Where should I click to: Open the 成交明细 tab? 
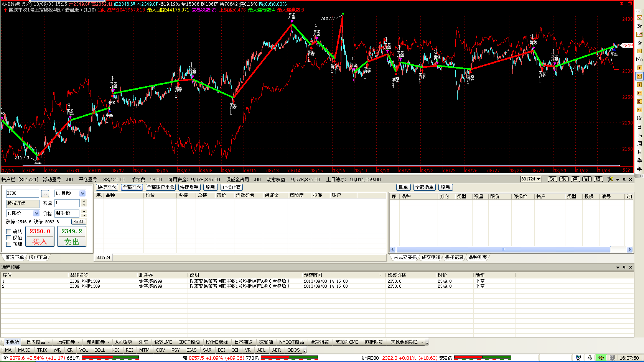(431, 257)
